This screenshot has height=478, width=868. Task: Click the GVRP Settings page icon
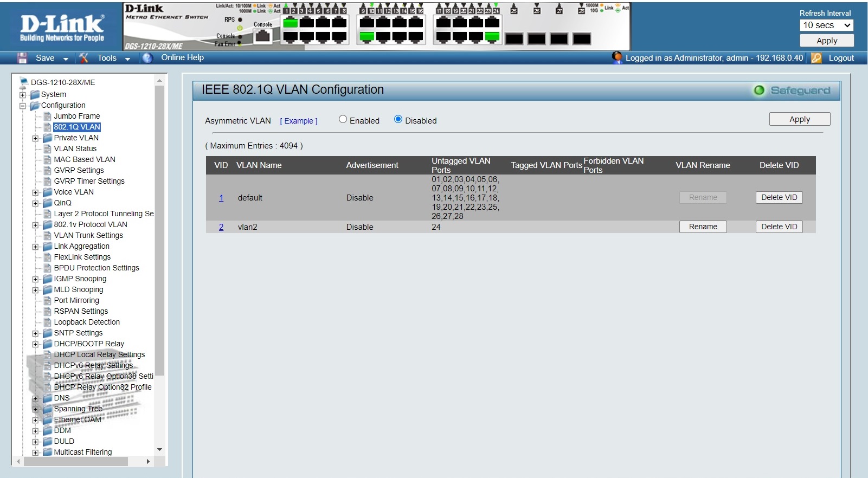48,170
